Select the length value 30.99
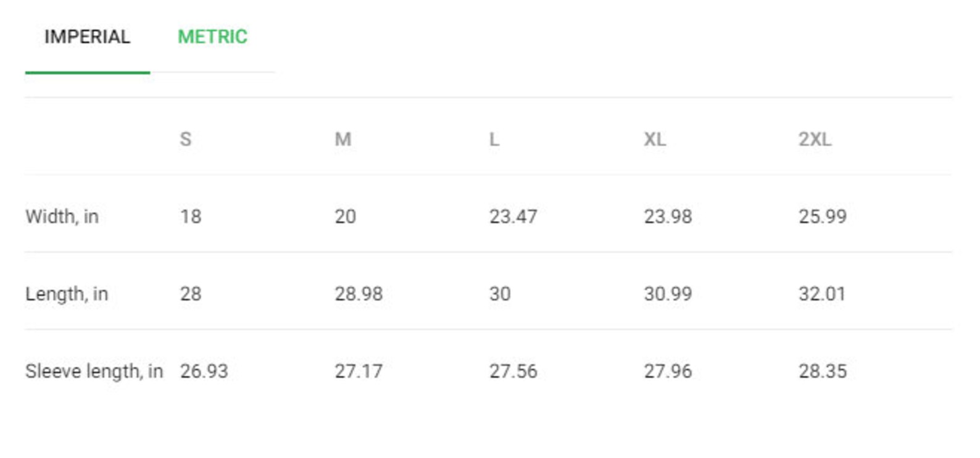The height and width of the screenshot is (458, 980). click(x=668, y=294)
